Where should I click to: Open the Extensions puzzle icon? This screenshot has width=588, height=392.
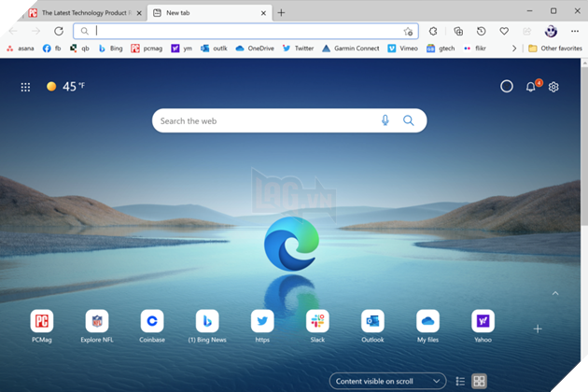(x=433, y=31)
